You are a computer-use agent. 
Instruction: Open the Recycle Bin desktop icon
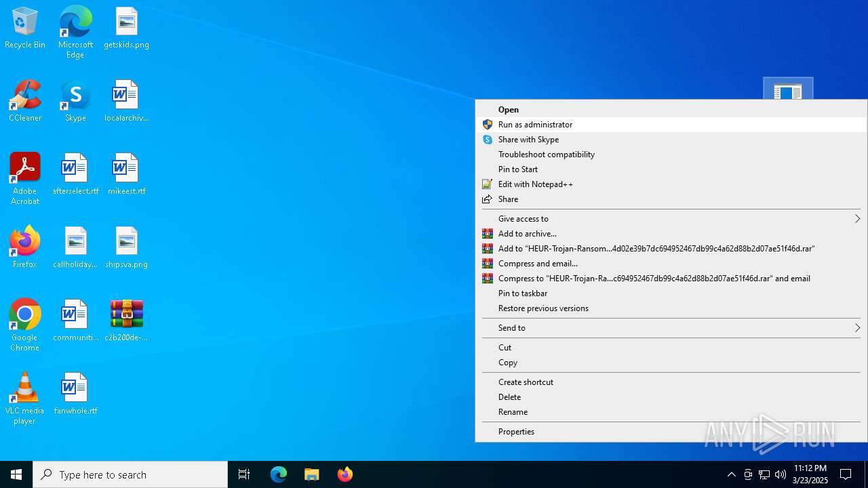click(25, 28)
